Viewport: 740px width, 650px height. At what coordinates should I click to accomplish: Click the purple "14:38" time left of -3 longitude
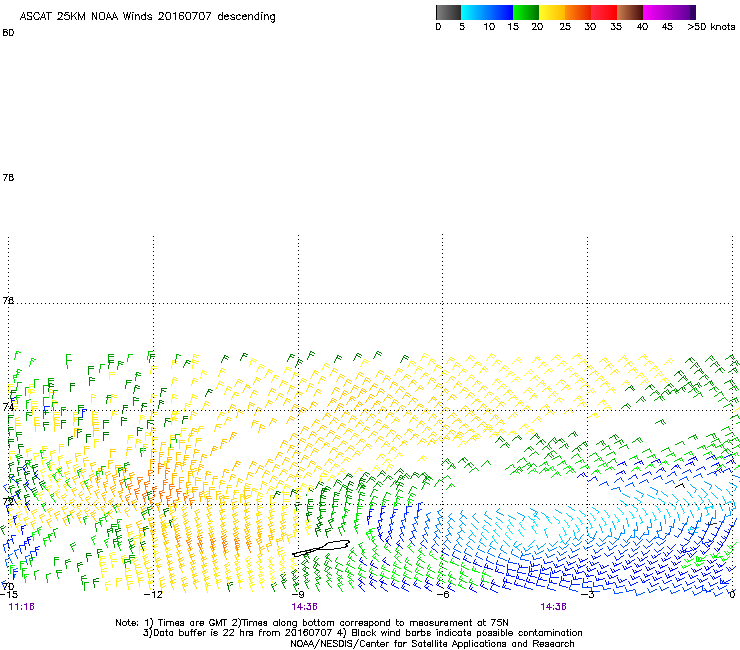(x=554, y=607)
